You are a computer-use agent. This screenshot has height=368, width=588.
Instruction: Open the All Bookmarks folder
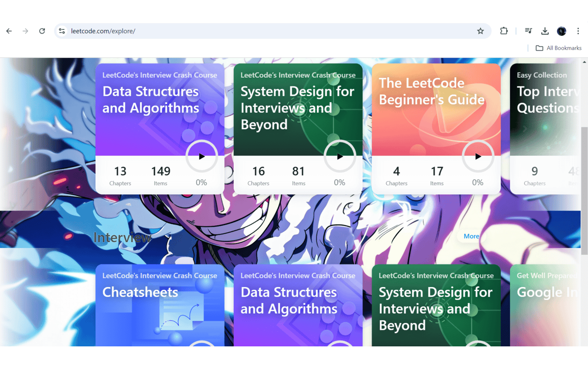(559, 48)
